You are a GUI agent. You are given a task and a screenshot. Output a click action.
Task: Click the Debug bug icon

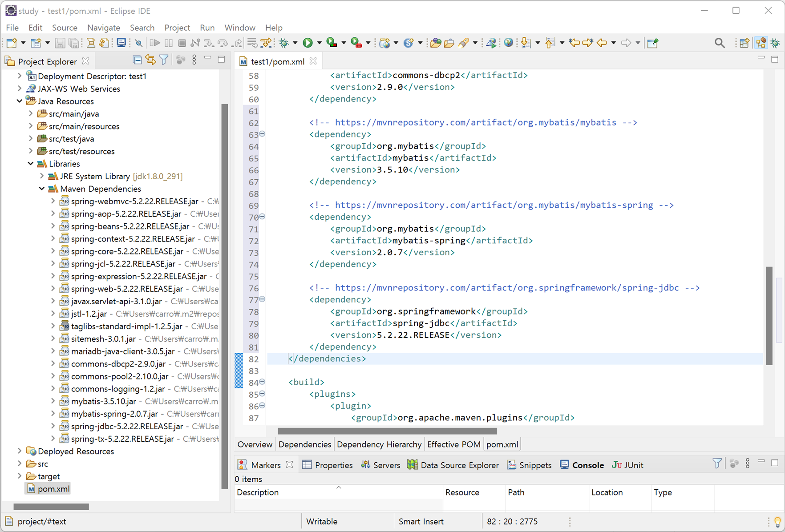point(284,43)
